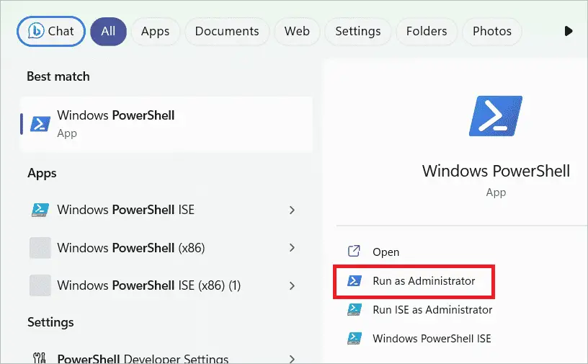Expand Windows PowerShell ISE (x86) chevron
This screenshot has width=588, height=364.
[292, 285]
